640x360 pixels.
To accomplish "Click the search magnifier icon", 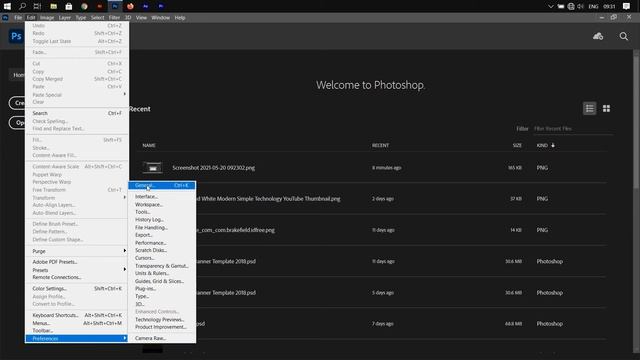I will tap(624, 36).
